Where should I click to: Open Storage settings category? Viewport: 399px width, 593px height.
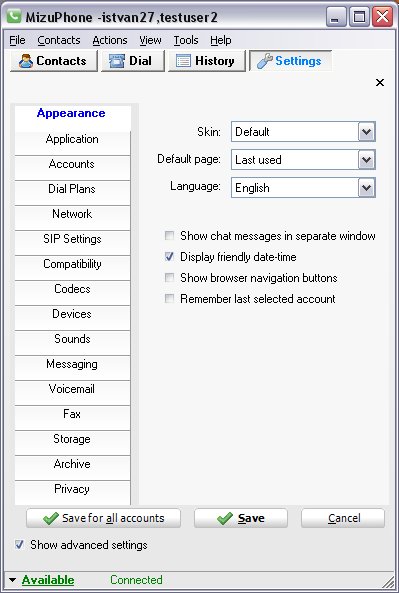72,442
